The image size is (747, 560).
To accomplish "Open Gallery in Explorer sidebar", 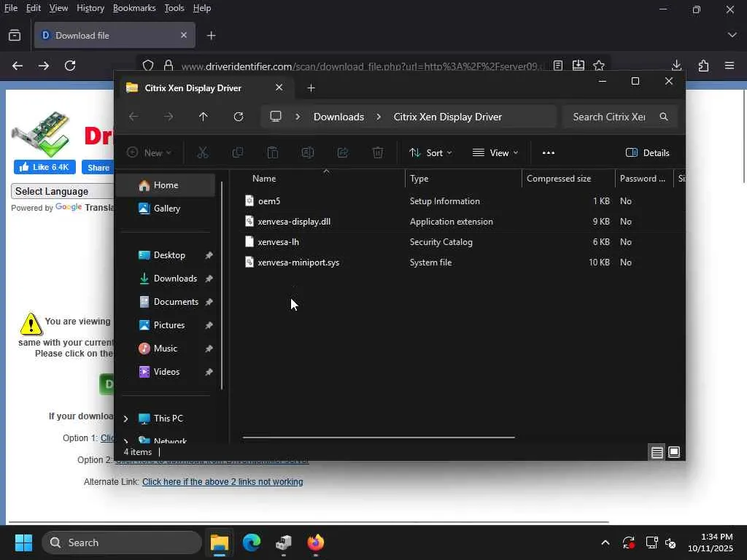I will point(167,209).
